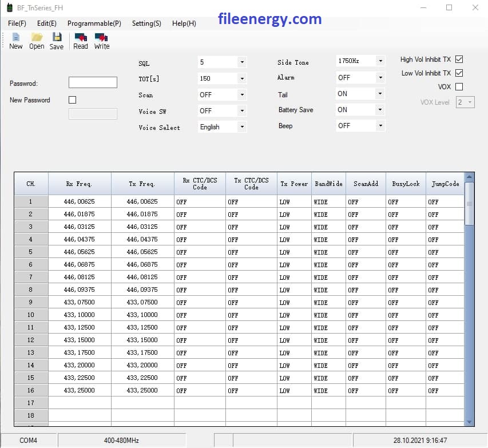Viewport: 488px width, 448px height.
Task: Check the New Password checkbox
Action: tap(72, 100)
